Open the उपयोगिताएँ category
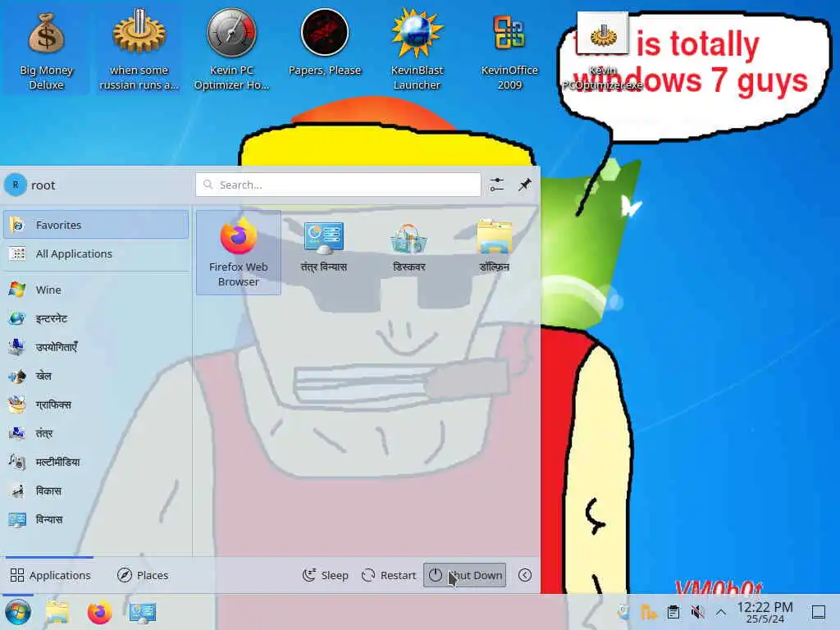 click(x=96, y=347)
